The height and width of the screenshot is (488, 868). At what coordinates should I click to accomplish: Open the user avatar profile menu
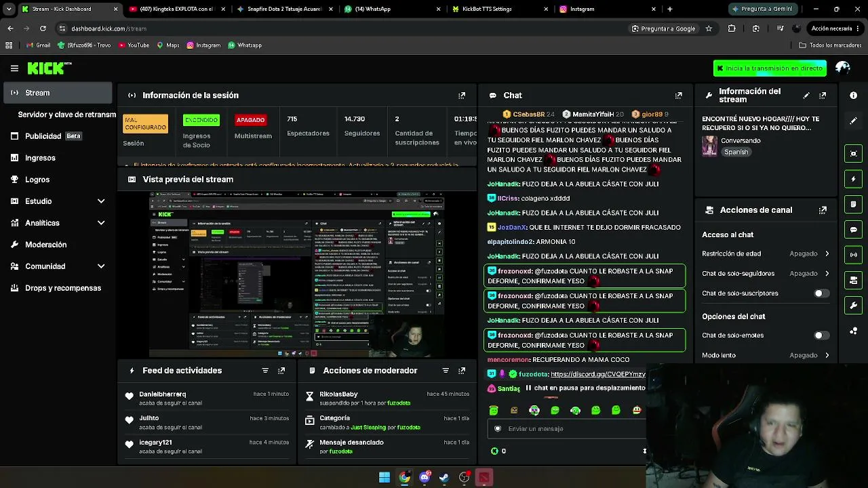pos(843,68)
